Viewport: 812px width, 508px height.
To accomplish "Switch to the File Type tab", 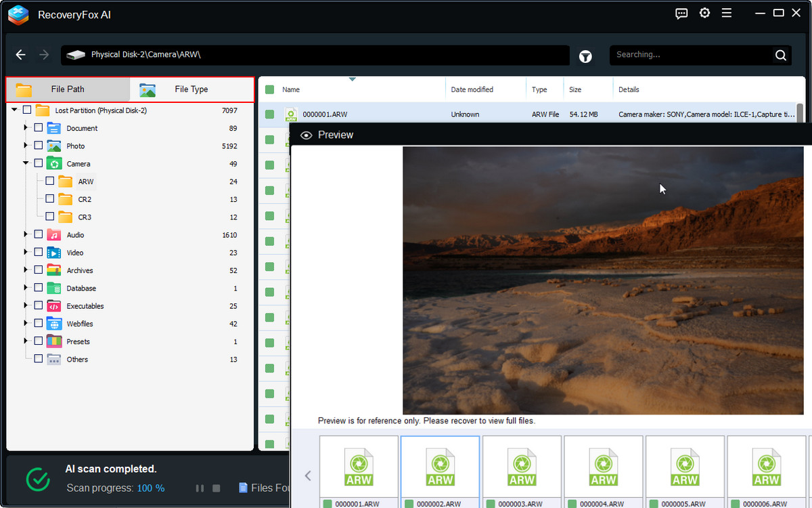I will (x=191, y=89).
